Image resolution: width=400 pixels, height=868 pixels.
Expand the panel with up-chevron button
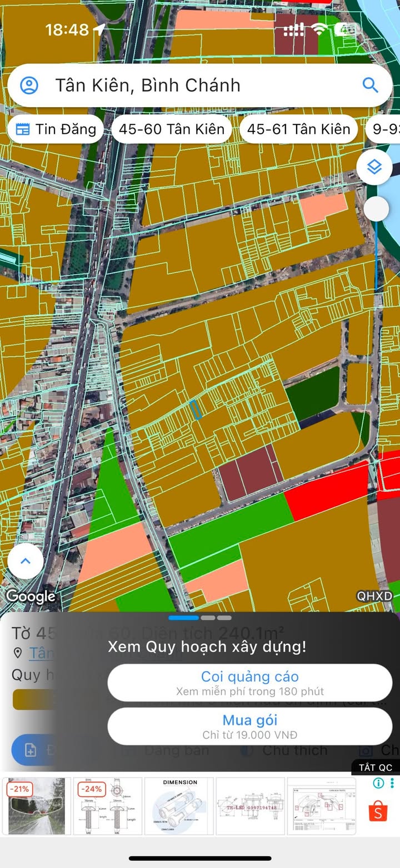[x=26, y=561]
